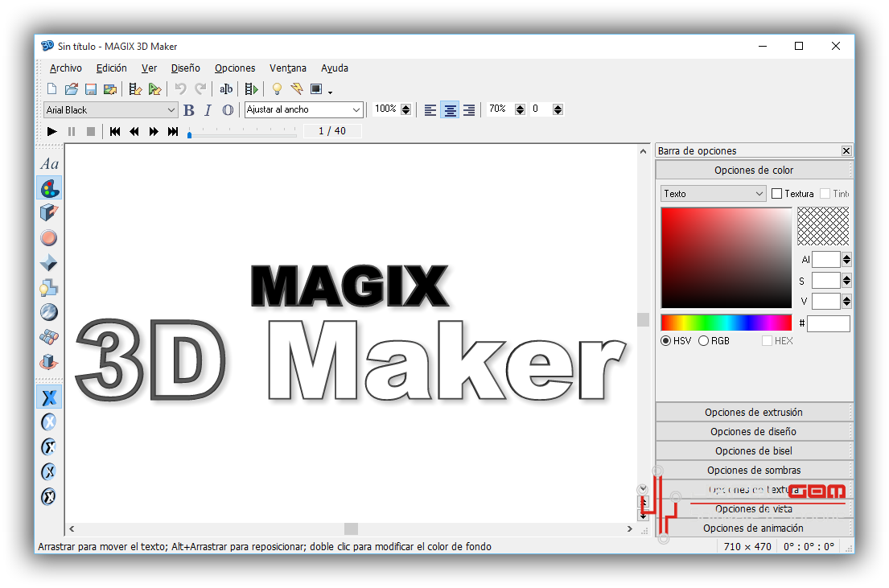Click the lightning bolt icon
The width and height of the screenshot is (889, 588).
(297, 89)
